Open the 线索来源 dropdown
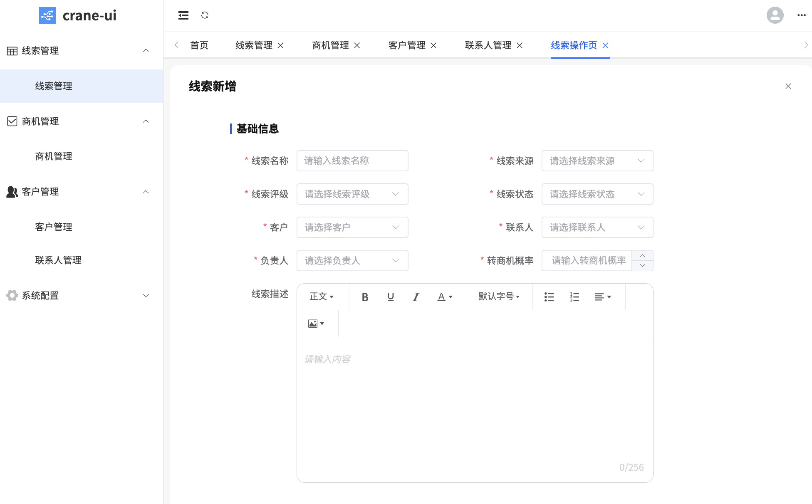812x504 pixels. (x=597, y=161)
